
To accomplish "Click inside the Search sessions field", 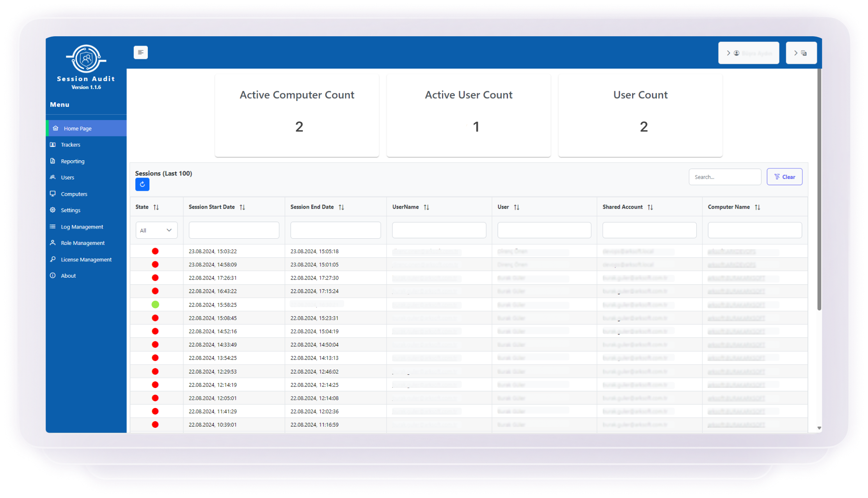I will point(724,176).
